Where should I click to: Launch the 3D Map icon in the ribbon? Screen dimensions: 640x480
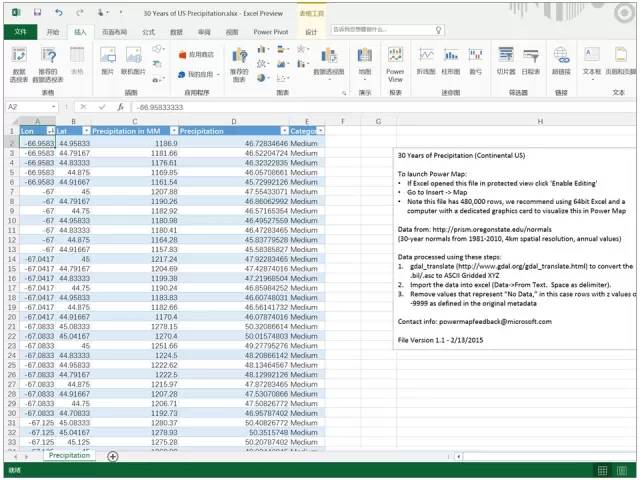click(364, 60)
